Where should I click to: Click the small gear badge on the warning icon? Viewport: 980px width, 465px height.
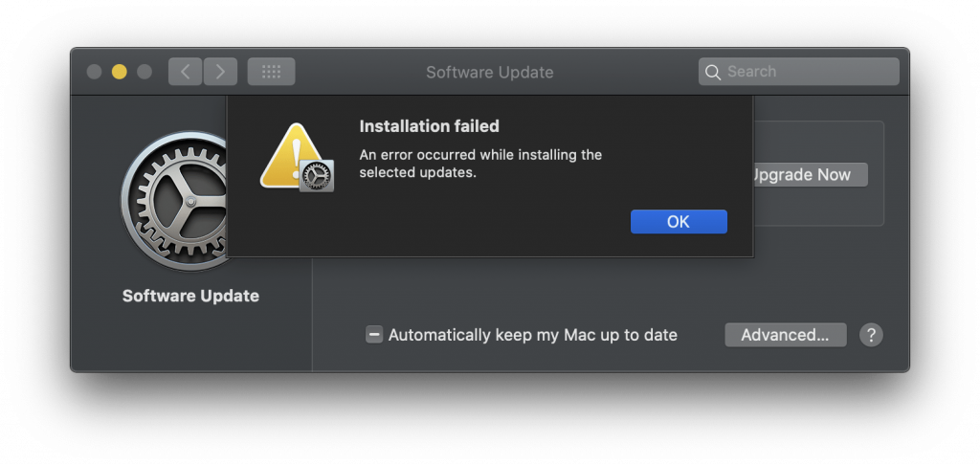[x=316, y=176]
